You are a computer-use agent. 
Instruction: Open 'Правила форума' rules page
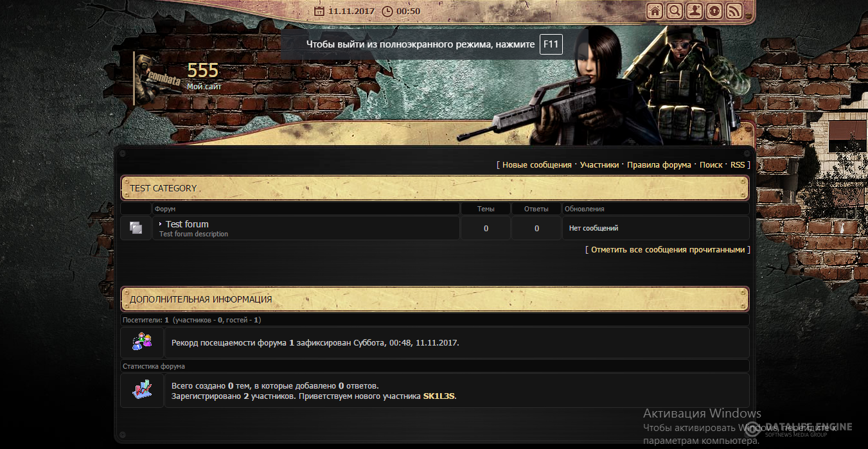[x=659, y=165]
